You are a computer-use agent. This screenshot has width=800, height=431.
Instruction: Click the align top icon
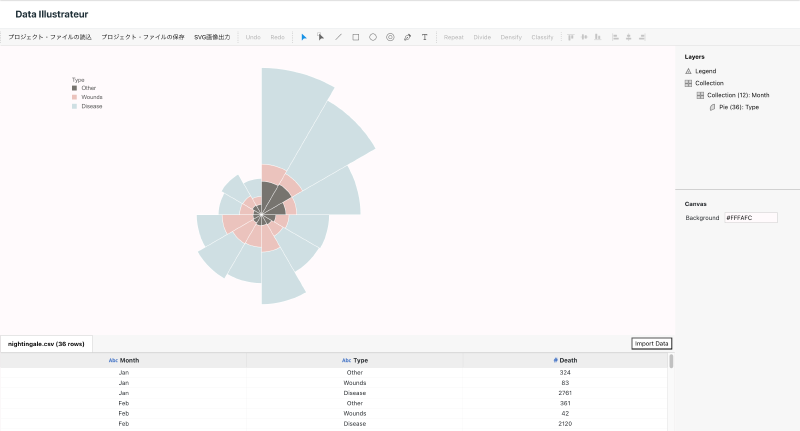(570, 37)
